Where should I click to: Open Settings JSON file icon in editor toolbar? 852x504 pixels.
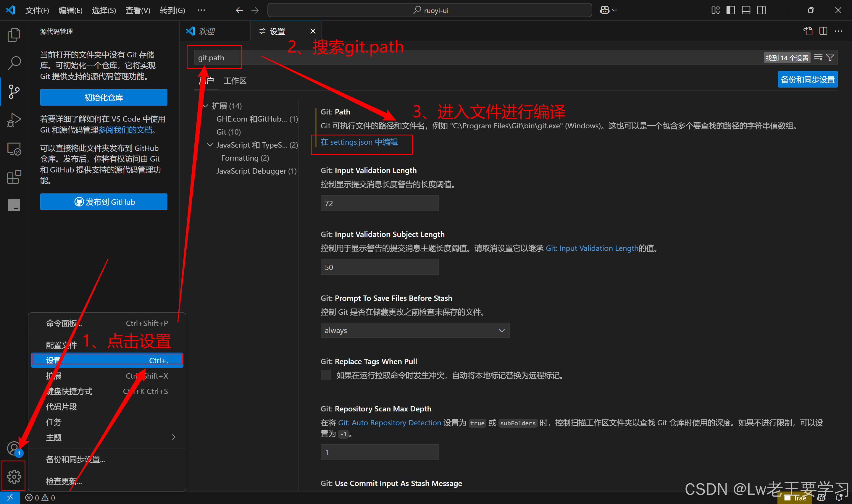(x=808, y=31)
